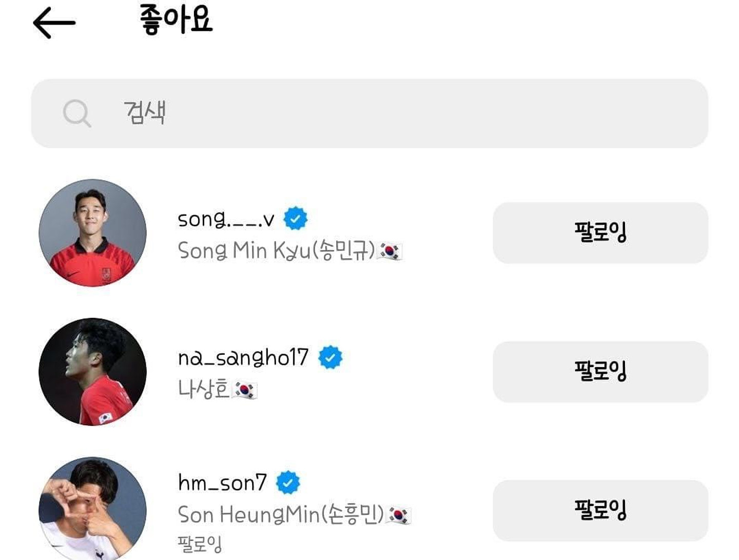This screenshot has width=739, height=560.
Task: Click the verified badge beside hm_son7
Action: (288, 482)
